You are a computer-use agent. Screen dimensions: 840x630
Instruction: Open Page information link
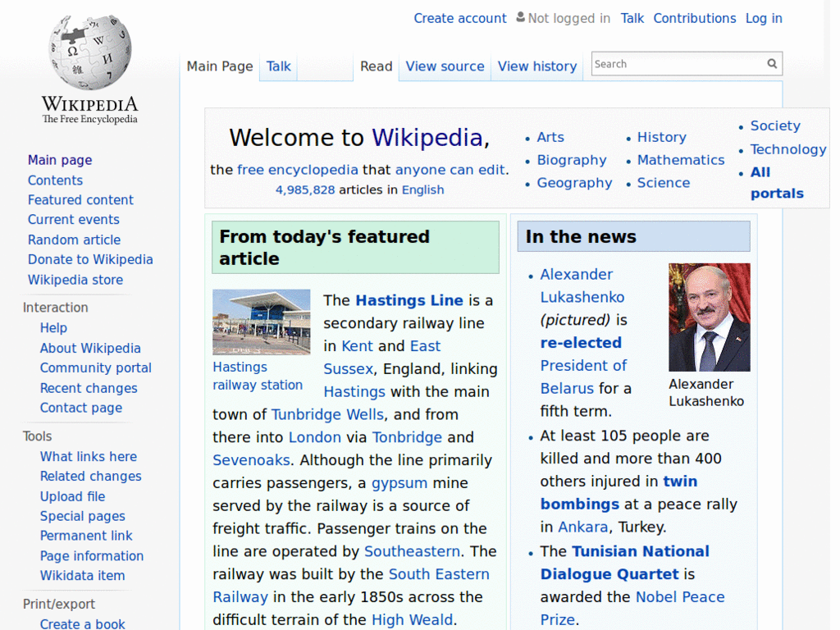[x=92, y=556]
